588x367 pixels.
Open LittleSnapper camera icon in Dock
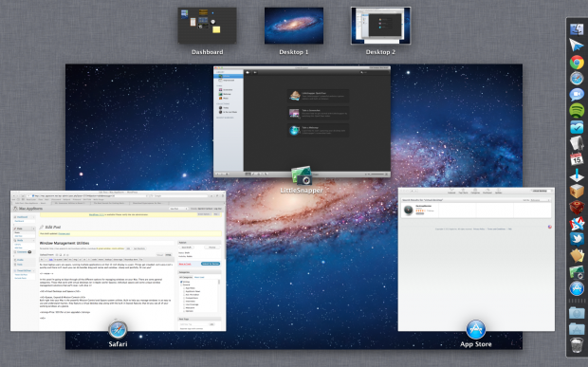pyautogui.click(x=577, y=272)
